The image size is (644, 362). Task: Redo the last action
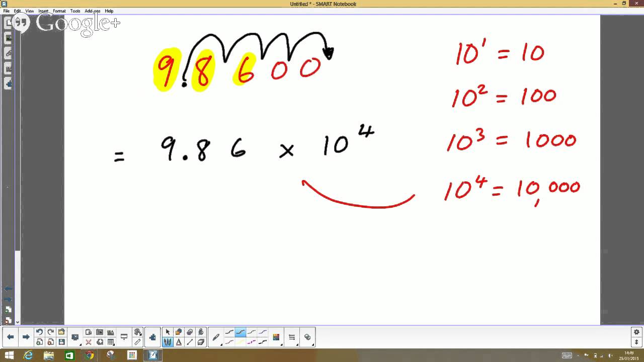pos(50,332)
